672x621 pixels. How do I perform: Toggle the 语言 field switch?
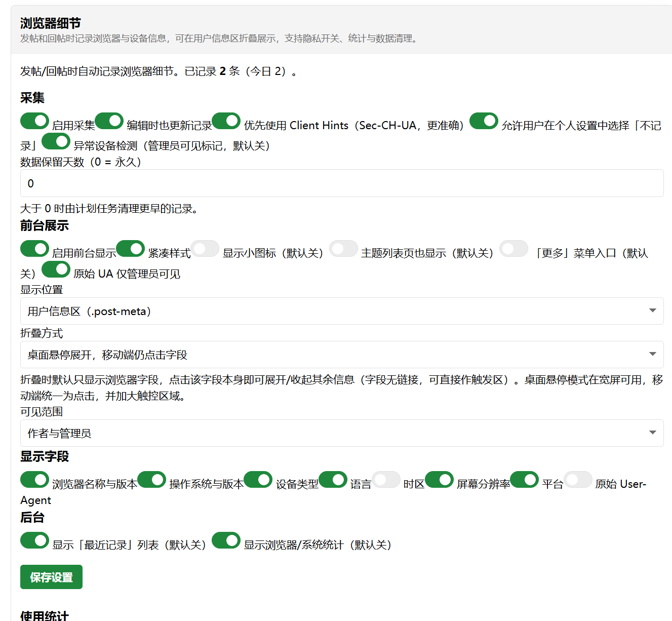click(333, 480)
